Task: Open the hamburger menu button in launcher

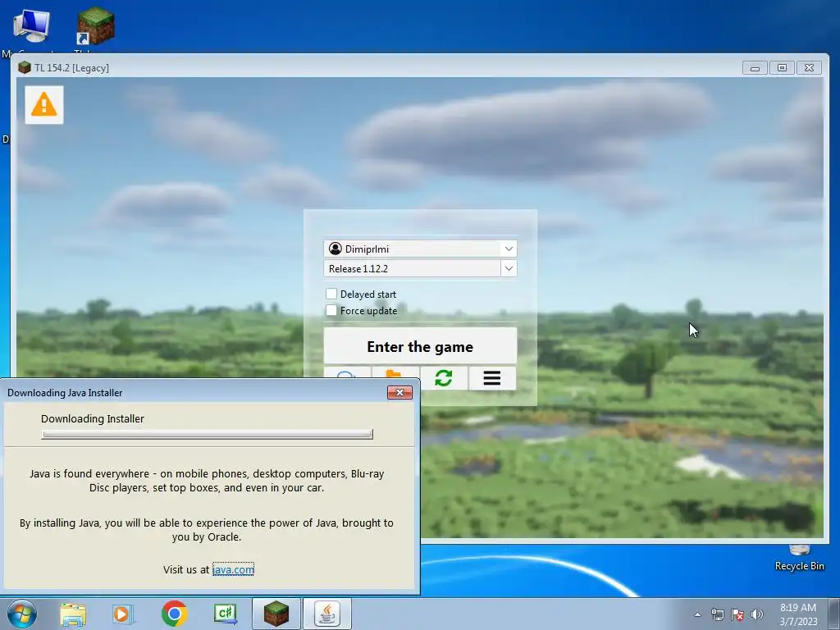Action: pos(492,378)
